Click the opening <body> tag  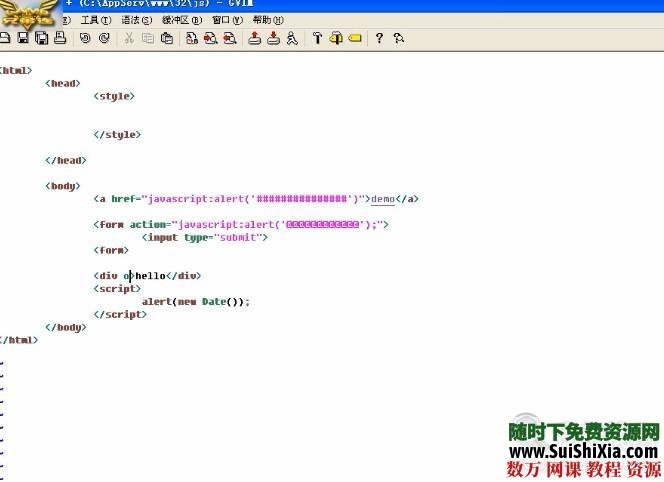[63, 186]
